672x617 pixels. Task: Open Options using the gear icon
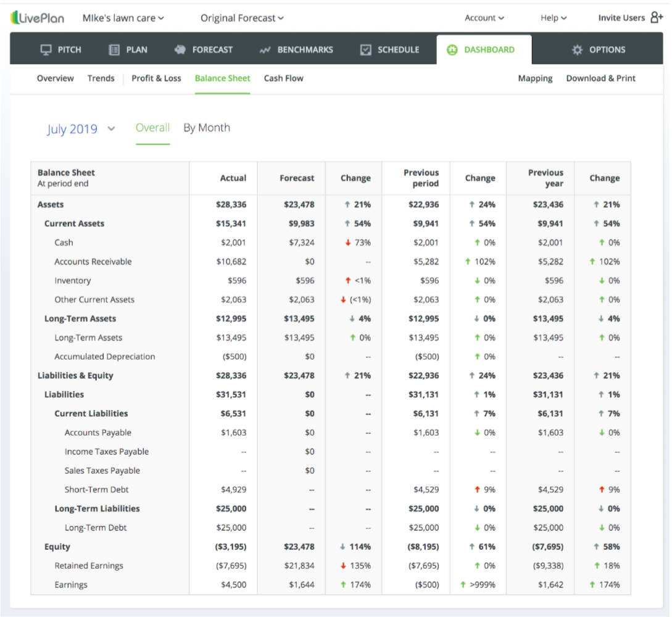pyautogui.click(x=577, y=49)
